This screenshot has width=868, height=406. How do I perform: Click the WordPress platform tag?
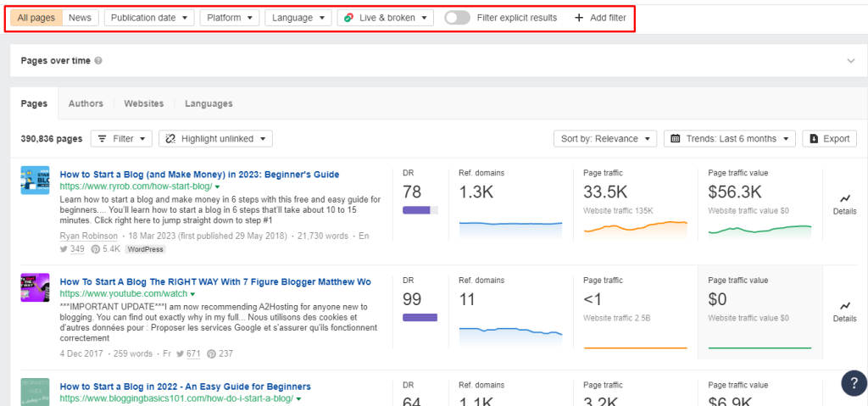pos(145,249)
